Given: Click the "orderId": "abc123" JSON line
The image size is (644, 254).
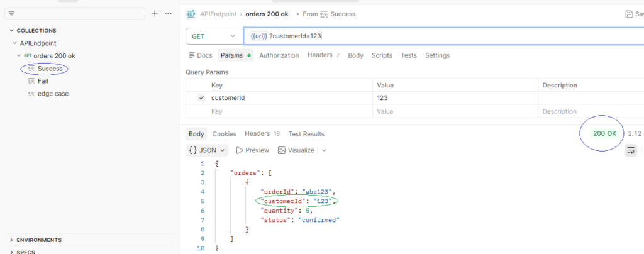Looking at the screenshot, I should click(x=298, y=192).
